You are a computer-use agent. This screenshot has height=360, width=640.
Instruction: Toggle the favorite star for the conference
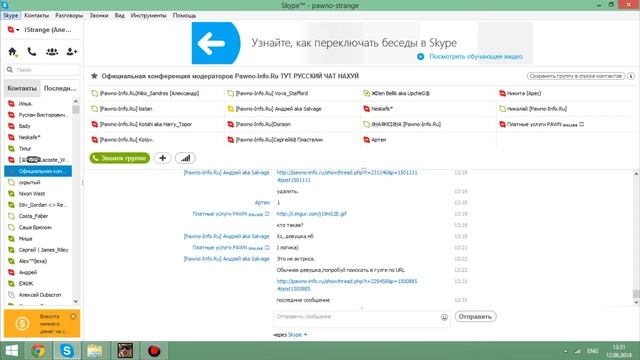click(x=94, y=76)
